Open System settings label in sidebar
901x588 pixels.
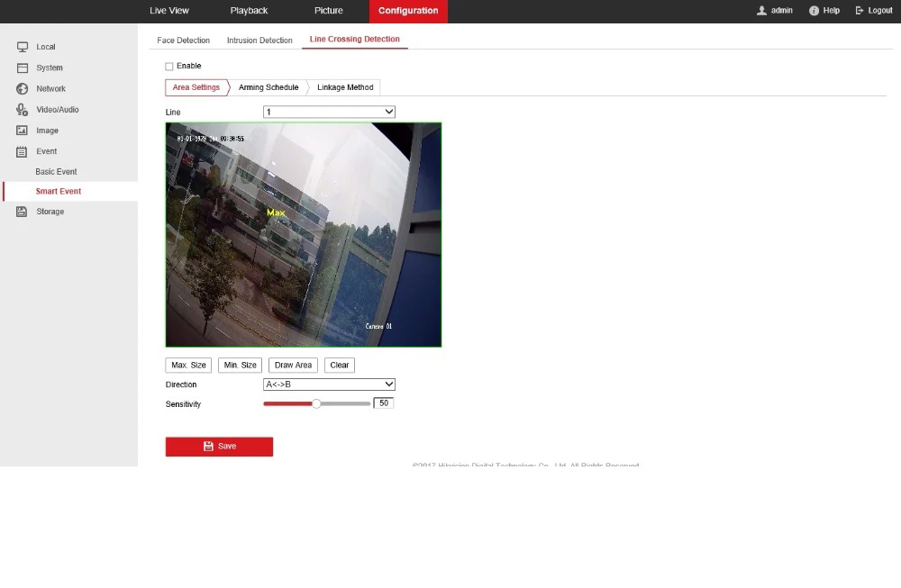[x=50, y=68]
